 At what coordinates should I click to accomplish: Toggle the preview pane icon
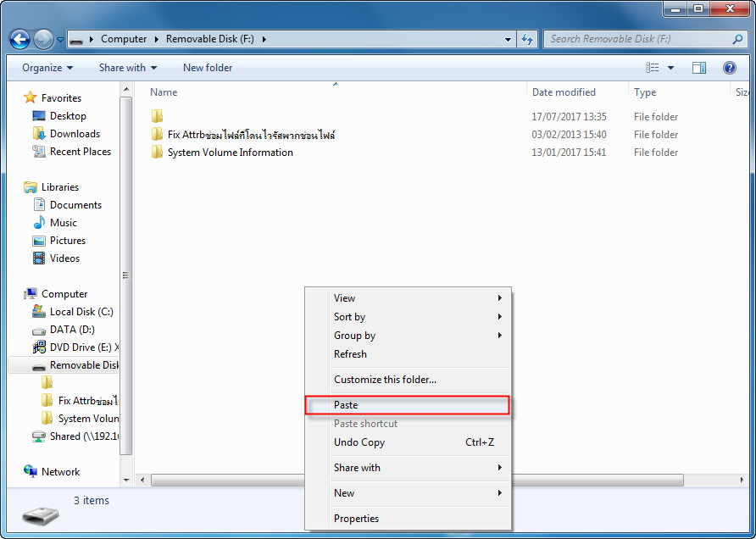[699, 68]
